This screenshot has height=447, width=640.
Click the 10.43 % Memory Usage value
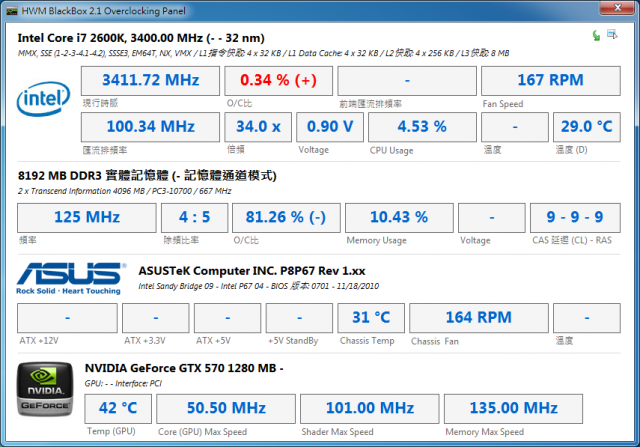[399, 218]
